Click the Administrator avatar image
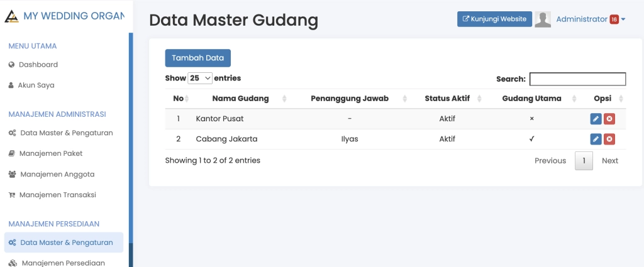This screenshot has height=267, width=644. [543, 19]
